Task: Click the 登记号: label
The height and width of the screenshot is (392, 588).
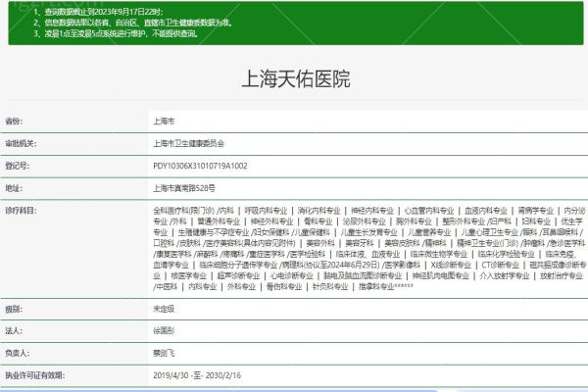Action: (18, 166)
